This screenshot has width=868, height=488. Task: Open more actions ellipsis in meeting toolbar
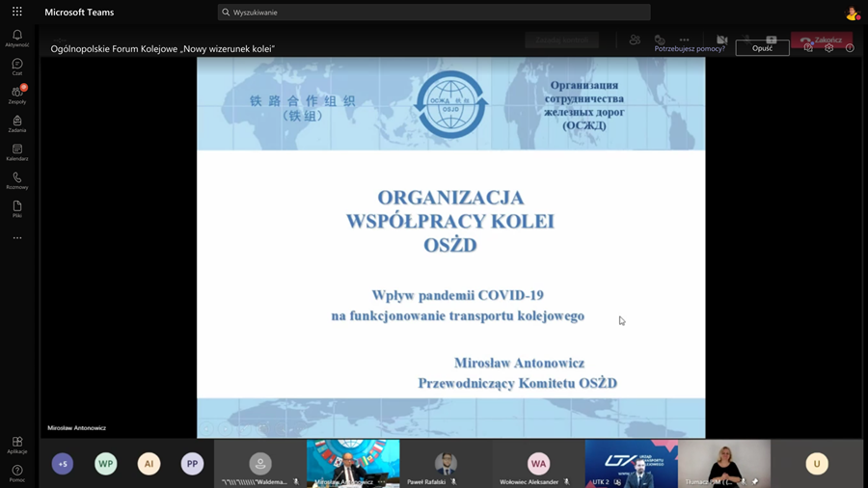click(x=684, y=40)
